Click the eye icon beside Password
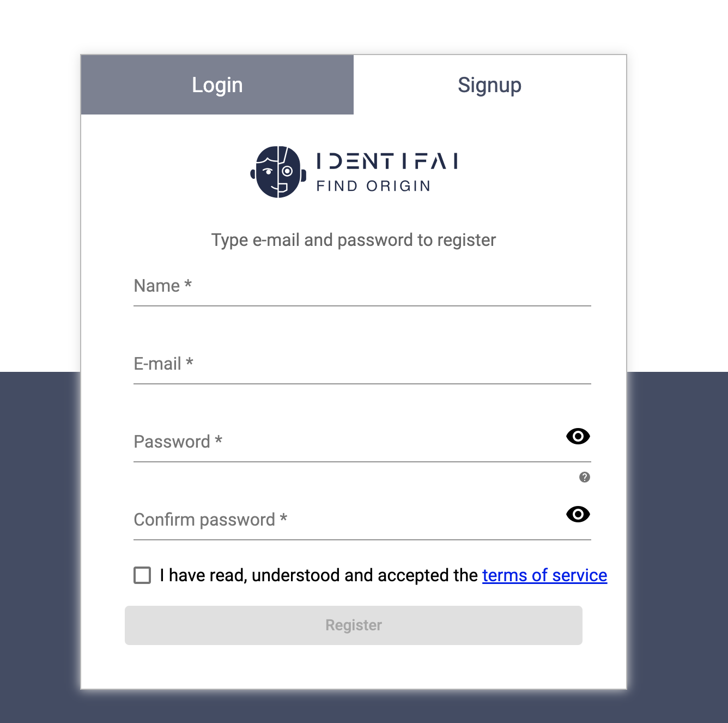Image resolution: width=728 pixels, height=723 pixels. coord(578,436)
